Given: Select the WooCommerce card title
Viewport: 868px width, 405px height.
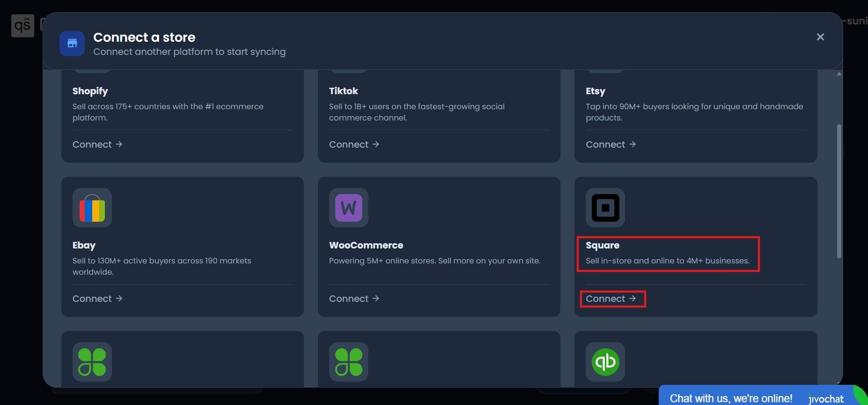Looking at the screenshot, I should point(366,245).
